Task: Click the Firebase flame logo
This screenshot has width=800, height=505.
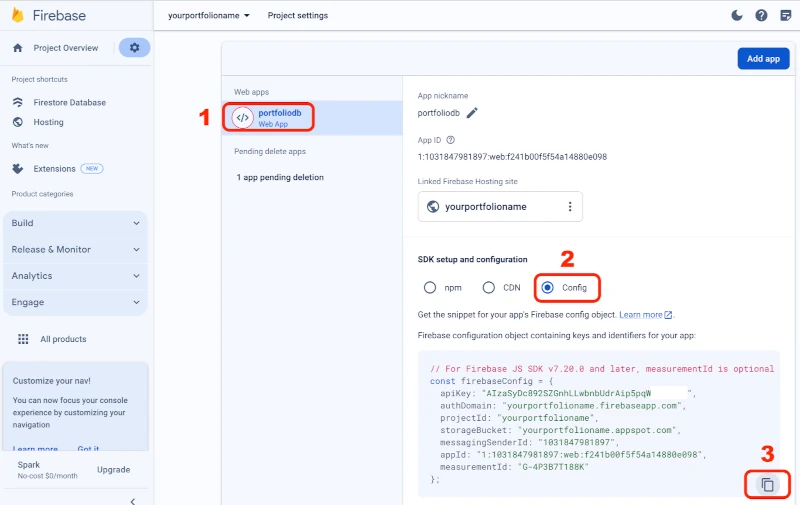Action: point(18,15)
